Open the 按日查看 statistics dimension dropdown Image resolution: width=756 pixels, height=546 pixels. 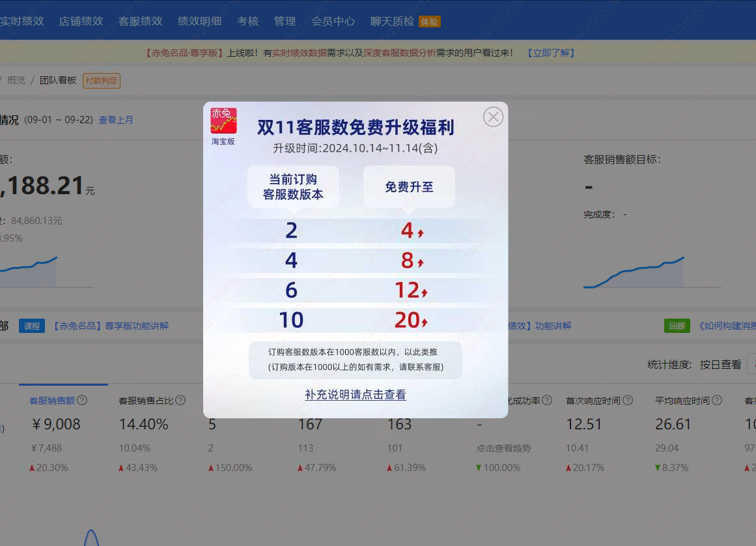pyautogui.click(x=721, y=365)
